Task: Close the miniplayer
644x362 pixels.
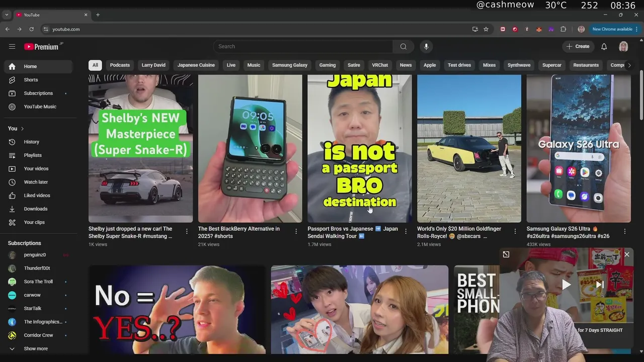Action: point(627,254)
